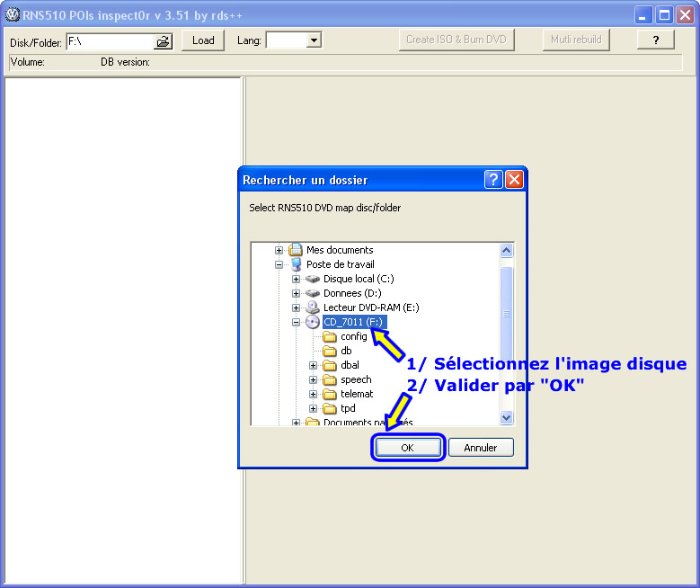Expand the Disque local (C:) tree node
The height and width of the screenshot is (588, 700).
[x=297, y=279]
